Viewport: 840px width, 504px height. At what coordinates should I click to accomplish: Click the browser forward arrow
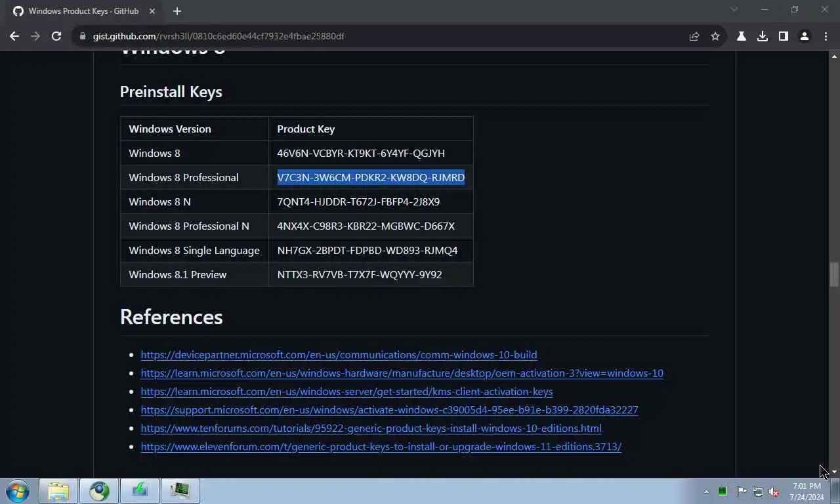[35, 36]
